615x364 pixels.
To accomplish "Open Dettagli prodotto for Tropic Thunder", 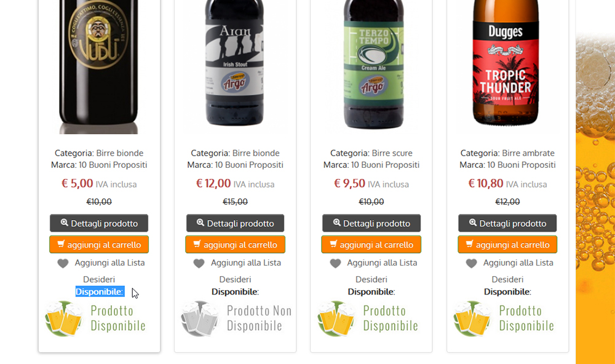I will pos(507,223).
